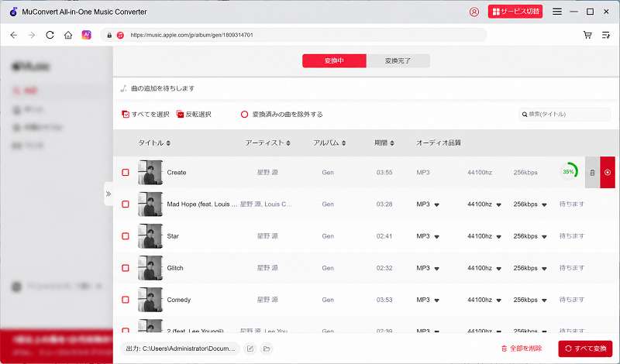The image size is (620, 364).
Task: Tick the checkbox for Star
Action: [x=126, y=236]
